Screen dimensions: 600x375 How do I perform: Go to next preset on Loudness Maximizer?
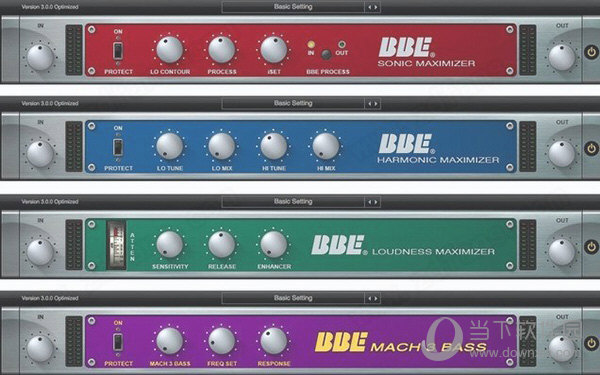coord(376,202)
